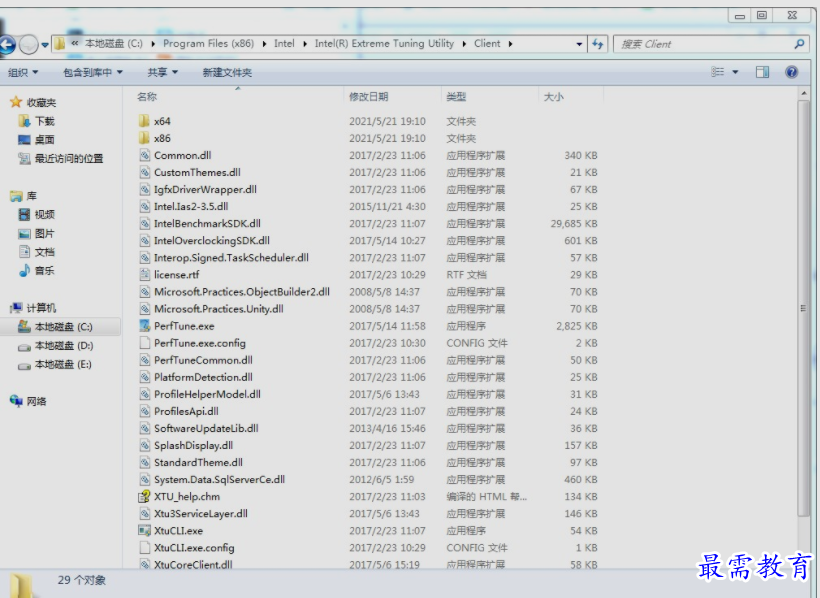Sort by the 修改日期 column header
Screen dimensions: 820x598
pos(368,96)
